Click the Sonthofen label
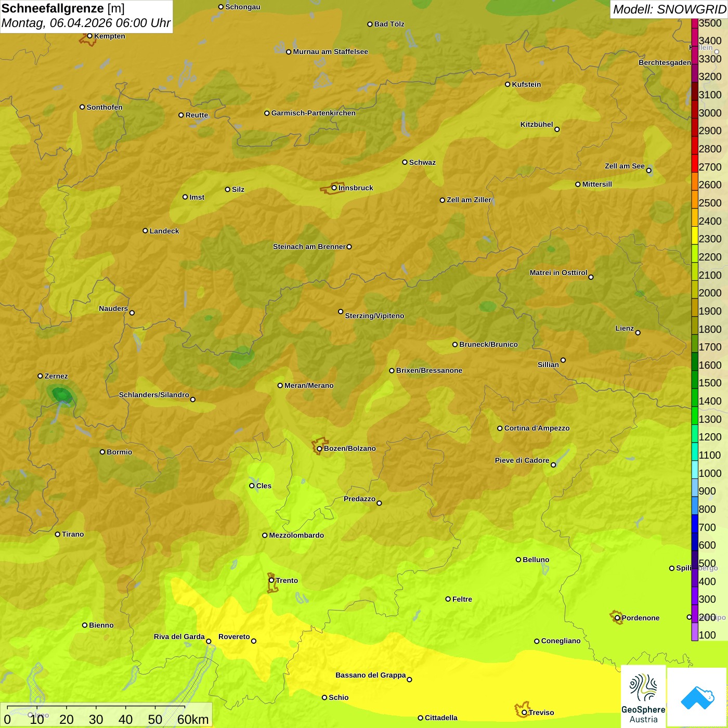Image resolution: width=728 pixels, height=728 pixels. tap(105, 107)
